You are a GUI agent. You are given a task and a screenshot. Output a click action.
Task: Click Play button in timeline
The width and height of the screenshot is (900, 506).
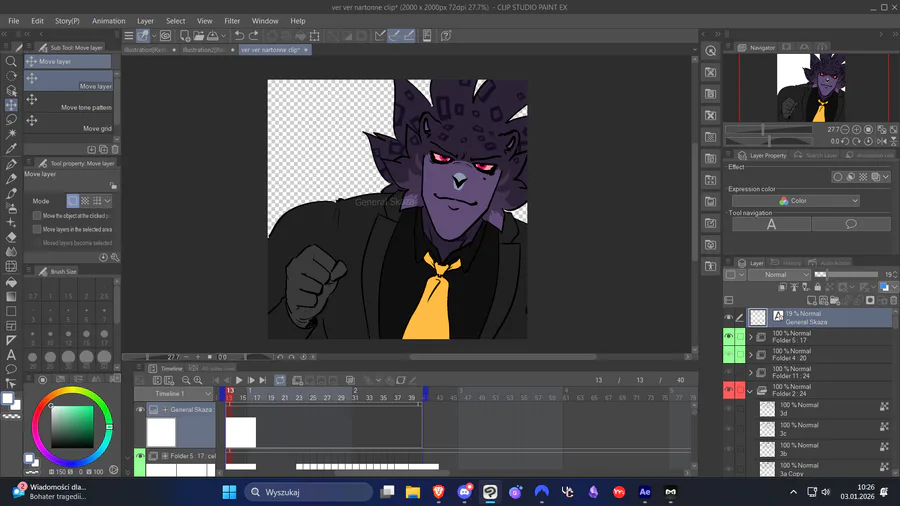[239, 380]
